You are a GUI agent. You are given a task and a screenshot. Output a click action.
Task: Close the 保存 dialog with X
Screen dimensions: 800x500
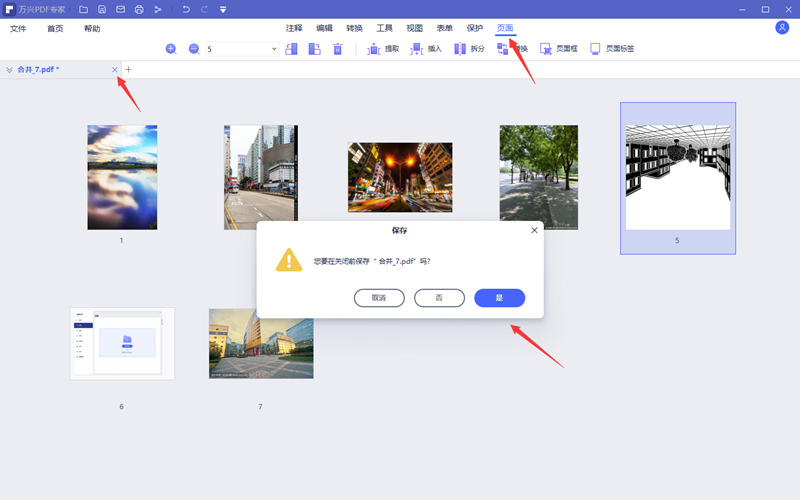click(x=534, y=230)
